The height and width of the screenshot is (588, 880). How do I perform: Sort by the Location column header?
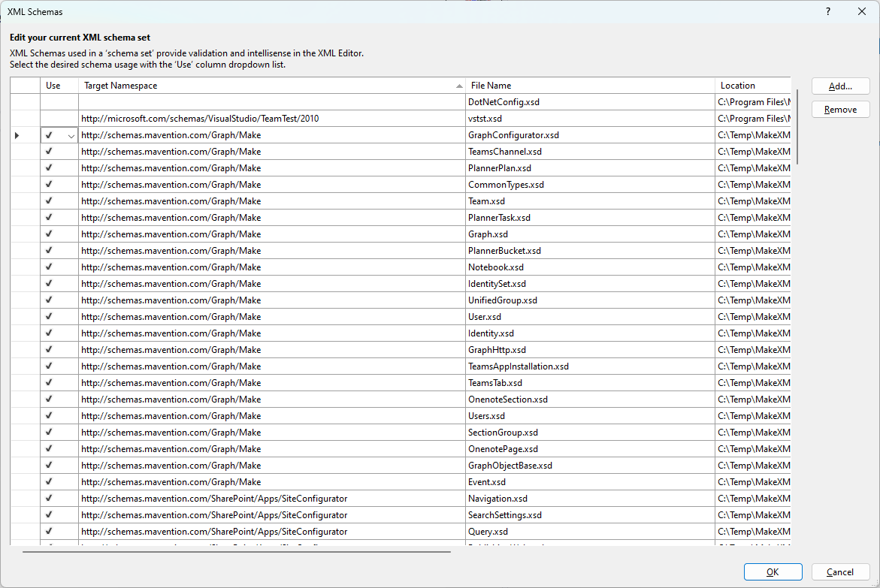coord(737,86)
